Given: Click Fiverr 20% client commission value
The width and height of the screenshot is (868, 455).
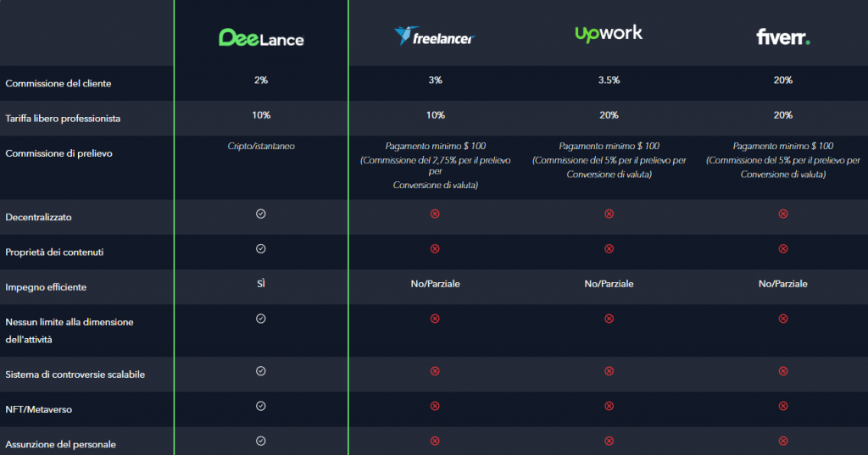Looking at the screenshot, I should click(782, 80).
